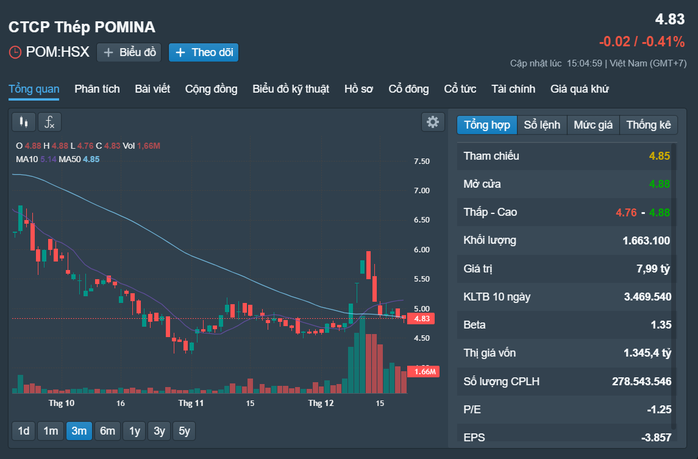Set chart range to 6m
This screenshot has width=698, height=459.
point(107,431)
